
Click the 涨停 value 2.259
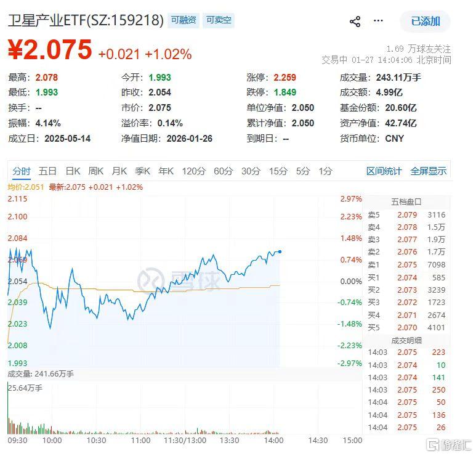tap(284, 78)
